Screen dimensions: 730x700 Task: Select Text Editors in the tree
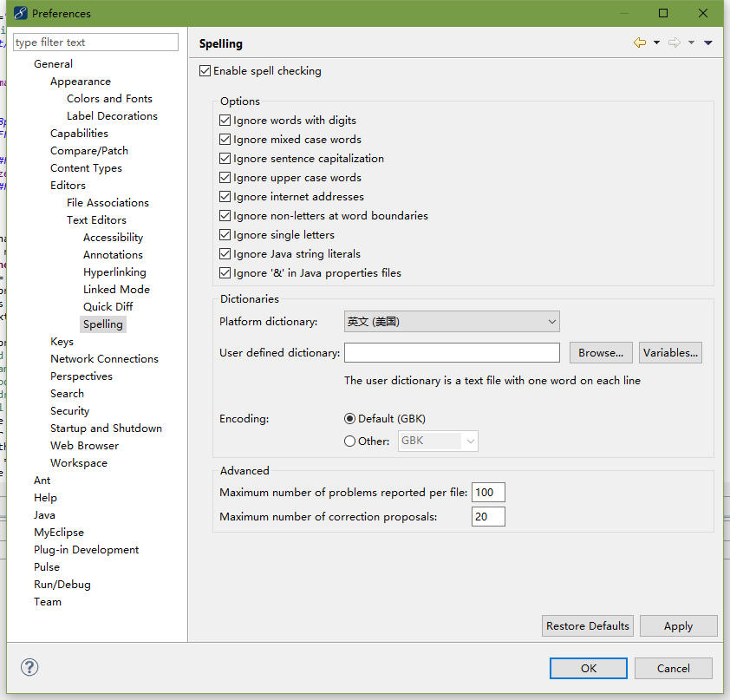(x=96, y=219)
